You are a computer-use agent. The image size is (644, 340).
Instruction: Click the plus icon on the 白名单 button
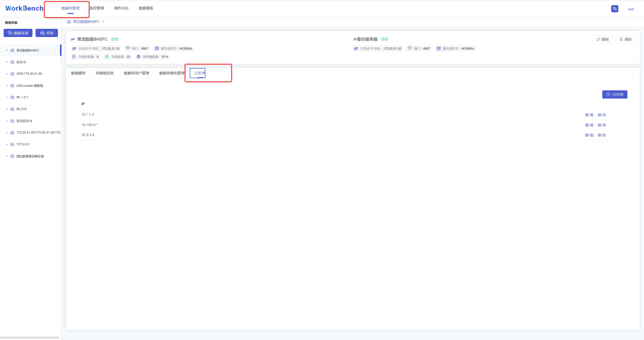pyautogui.click(x=608, y=94)
